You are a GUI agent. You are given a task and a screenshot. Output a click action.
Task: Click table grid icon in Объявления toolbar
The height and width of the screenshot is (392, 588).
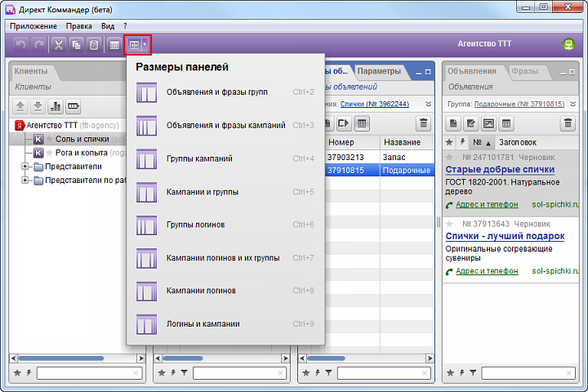(506, 123)
